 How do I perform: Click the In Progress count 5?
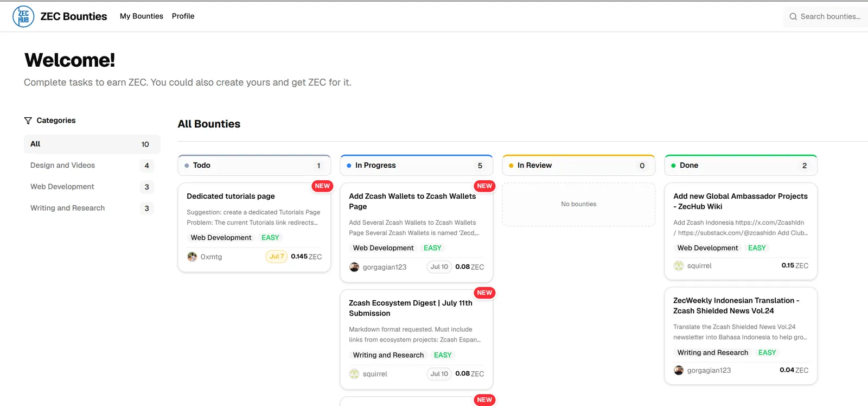point(480,166)
